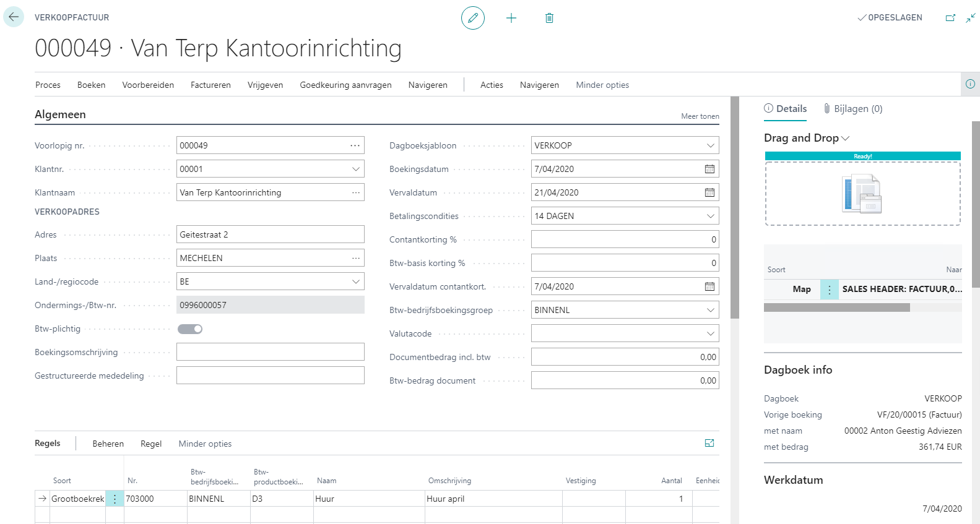Image resolution: width=980 pixels, height=524 pixels.
Task: Click the collapse page arrows icon
Action: click(970, 18)
